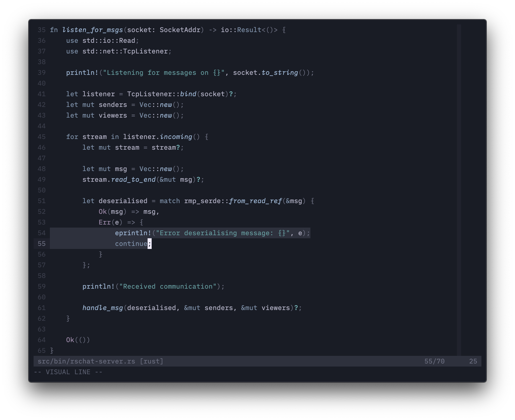Click 'stream?;' on line 46

click(168, 148)
